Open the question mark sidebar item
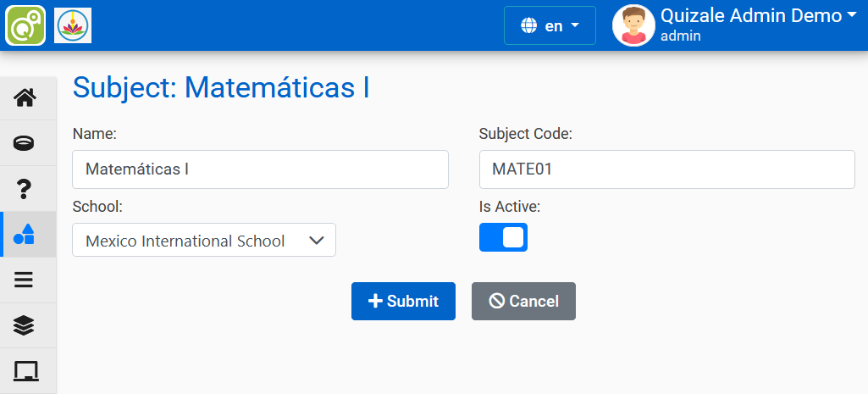This screenshot has width=868, height=394. pos(25,188)
